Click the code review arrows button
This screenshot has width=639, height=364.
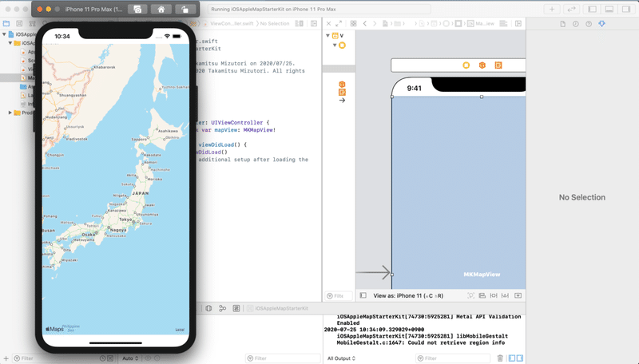click(x=571, y=9)
